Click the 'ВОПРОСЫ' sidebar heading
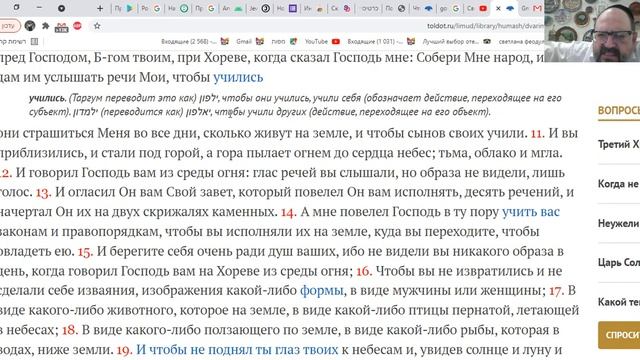Viewport: 640px width, 360px height. tap(619, 111)
